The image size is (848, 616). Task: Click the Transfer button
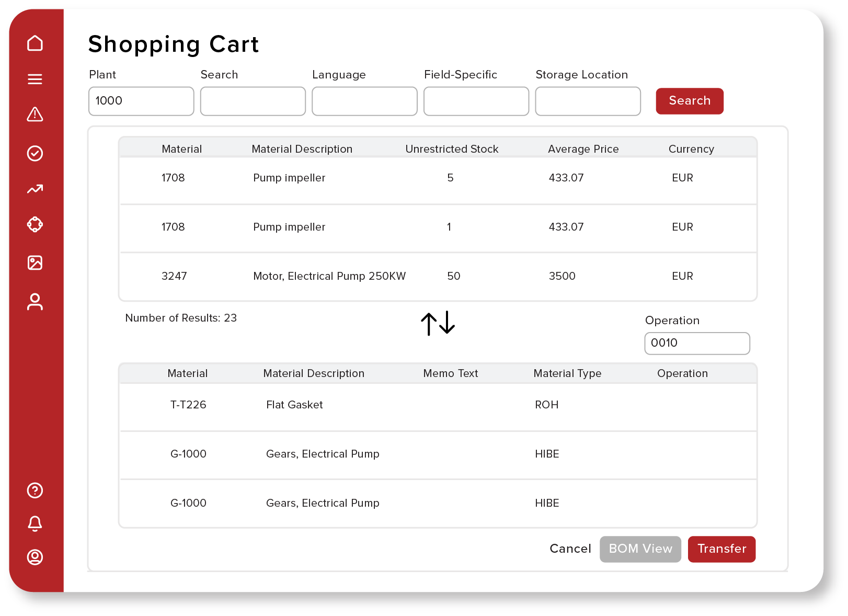coord(721,549)
